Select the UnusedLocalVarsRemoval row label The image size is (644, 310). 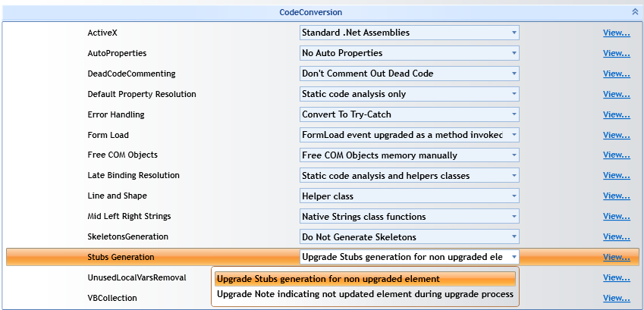click(x=137, y=277)
